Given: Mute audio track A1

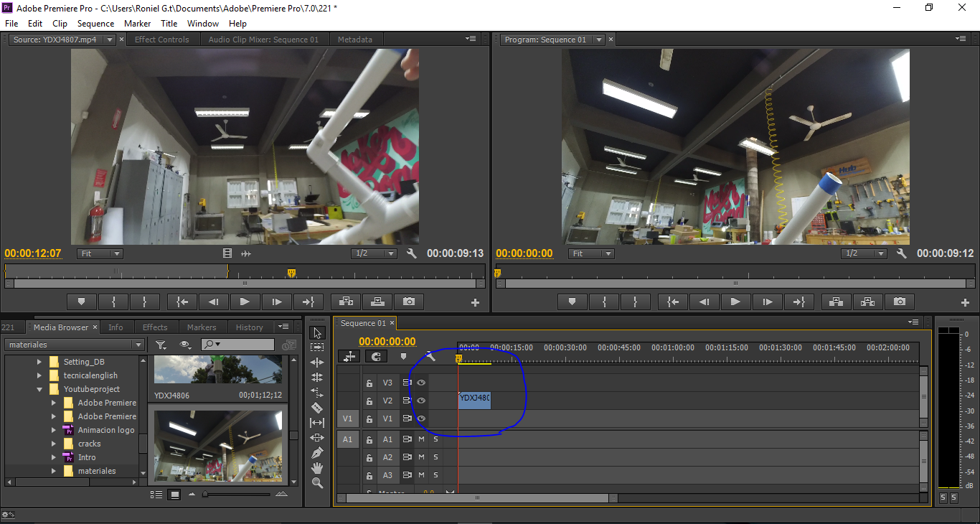Looking at the screenshot, I should (x=421, y=439).
